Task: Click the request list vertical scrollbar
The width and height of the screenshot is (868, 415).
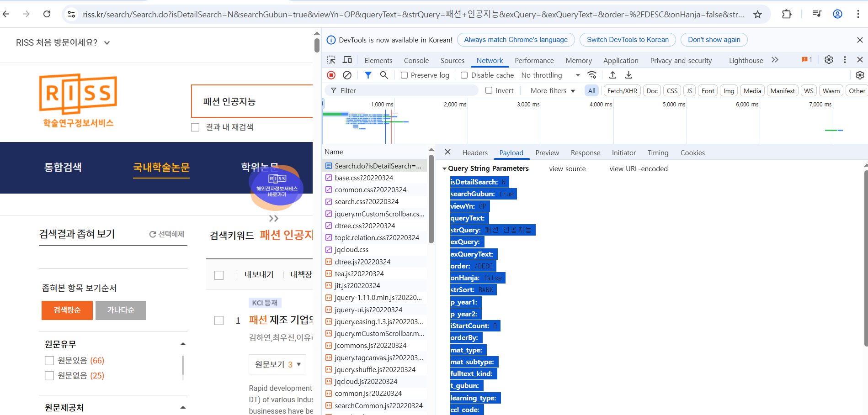Action: (x=431, y=199)
